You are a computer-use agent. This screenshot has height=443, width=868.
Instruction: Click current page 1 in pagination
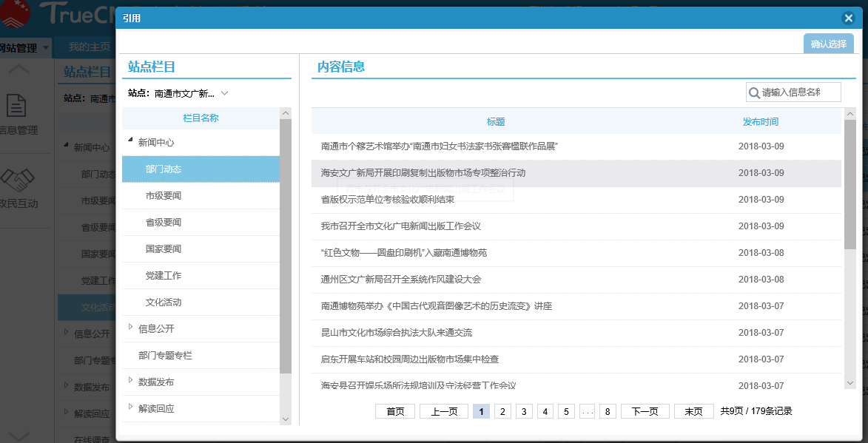481,411
